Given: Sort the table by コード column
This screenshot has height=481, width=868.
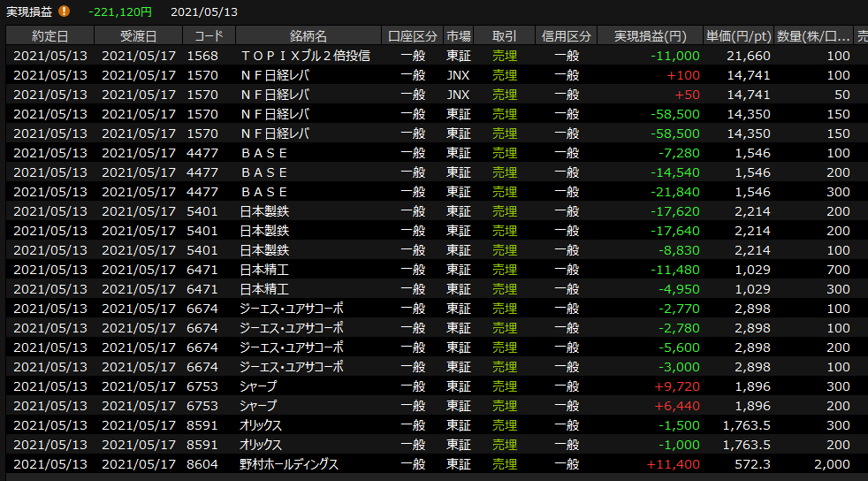Looking at the screenshot, I should [209, 36].
